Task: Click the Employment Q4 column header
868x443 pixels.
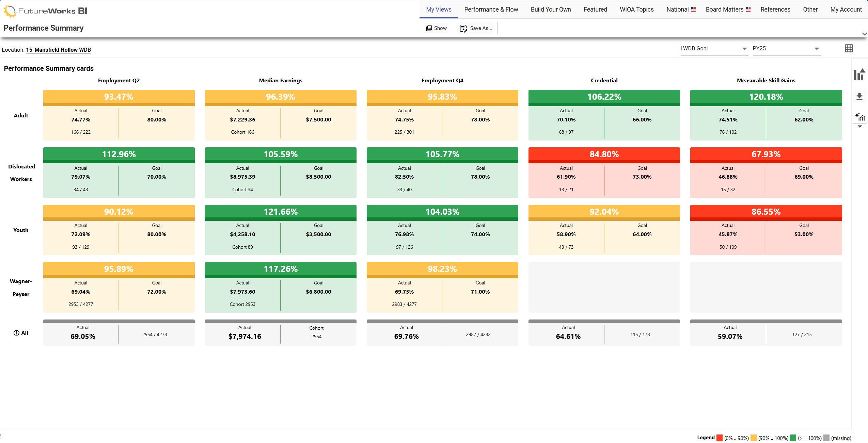Action: coord(442,81)
